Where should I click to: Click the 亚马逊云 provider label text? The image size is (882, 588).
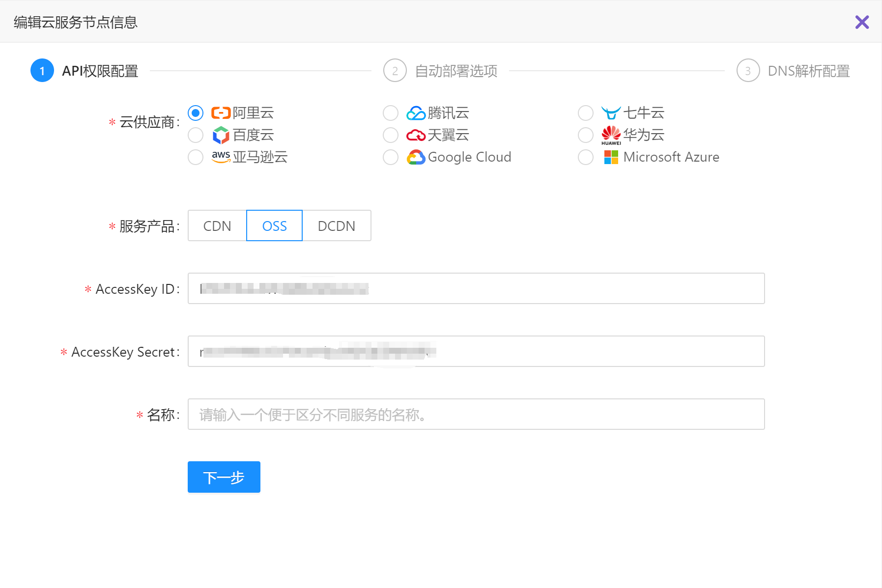tap(260, 157)
